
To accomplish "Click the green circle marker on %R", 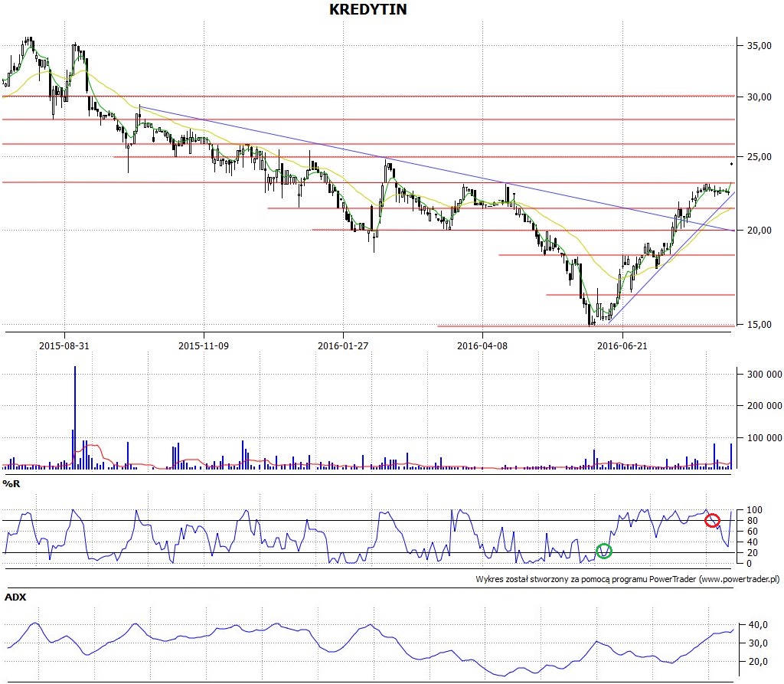I will point(604,551).
